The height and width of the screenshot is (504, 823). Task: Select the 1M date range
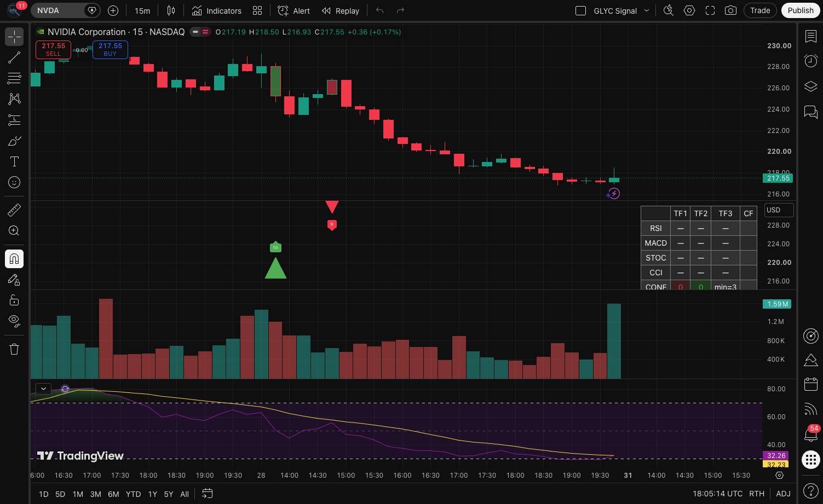pos(78,494)
